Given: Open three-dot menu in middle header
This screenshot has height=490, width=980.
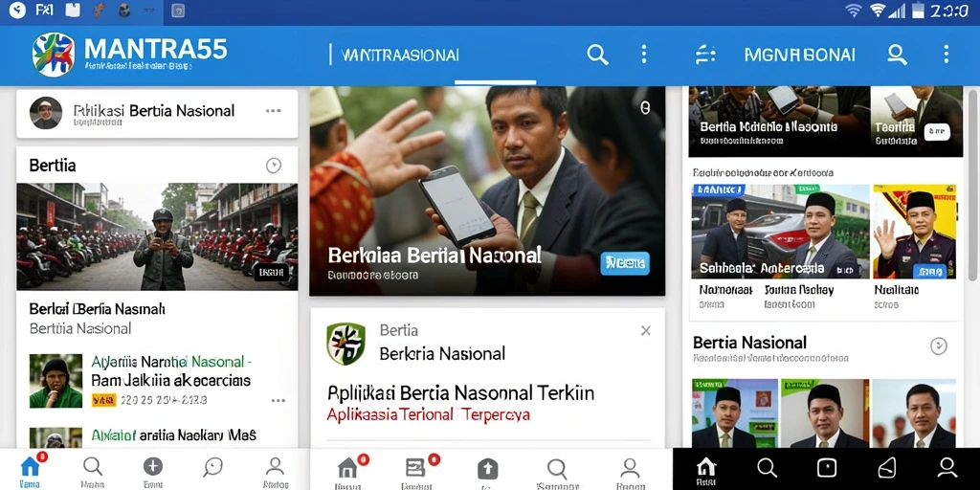Looking at the screenshot, I should [644, 55].
